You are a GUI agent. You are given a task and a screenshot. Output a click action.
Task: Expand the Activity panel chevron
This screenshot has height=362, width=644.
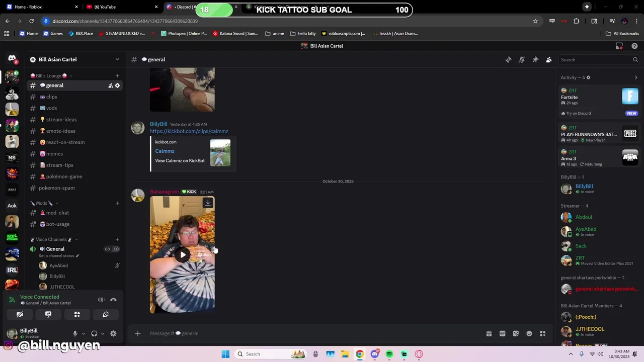[636, 77]
